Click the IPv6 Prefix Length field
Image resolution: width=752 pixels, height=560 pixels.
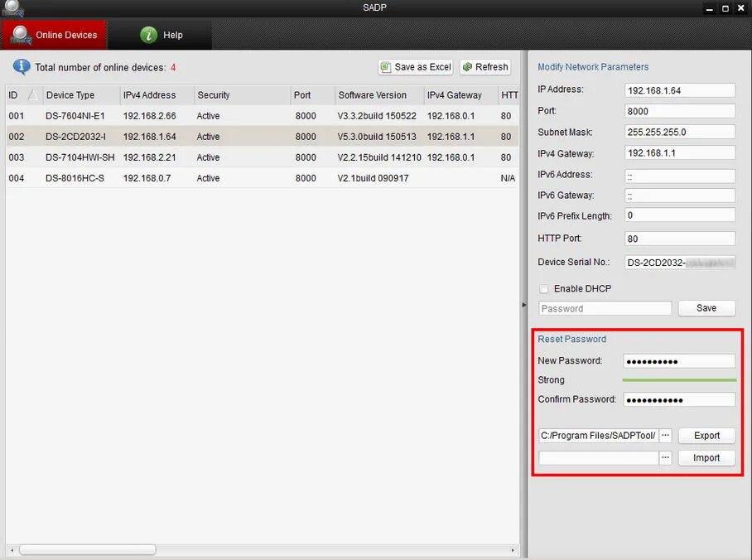pos(680,215)
